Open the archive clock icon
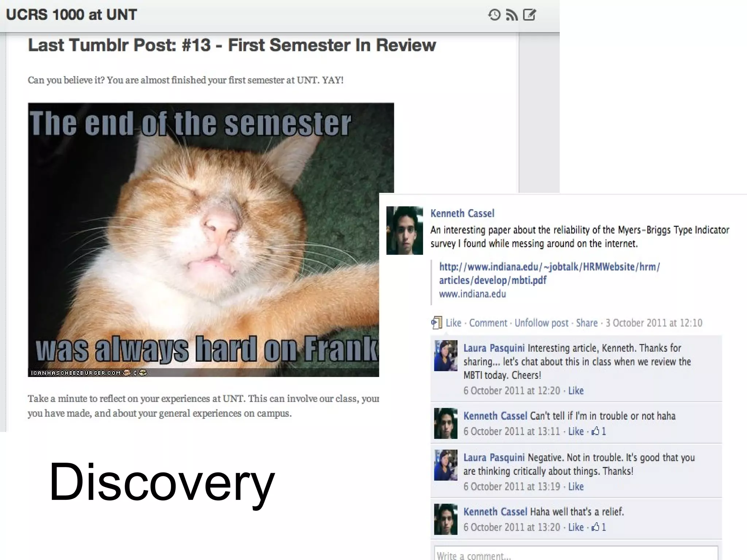The width and height of the screenshot is (747, 560). click(494, 15)
